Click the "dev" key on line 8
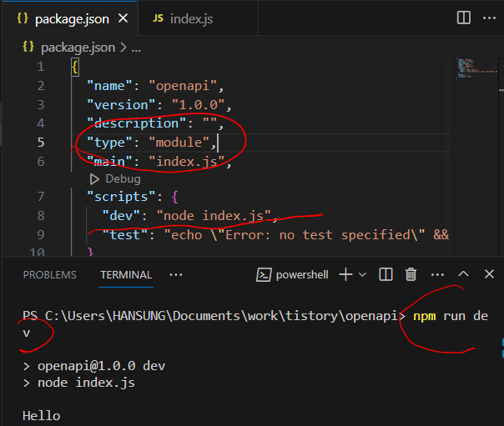Image resolution: width=504 pixels, height=426 pixels. (x=121, y=216)
